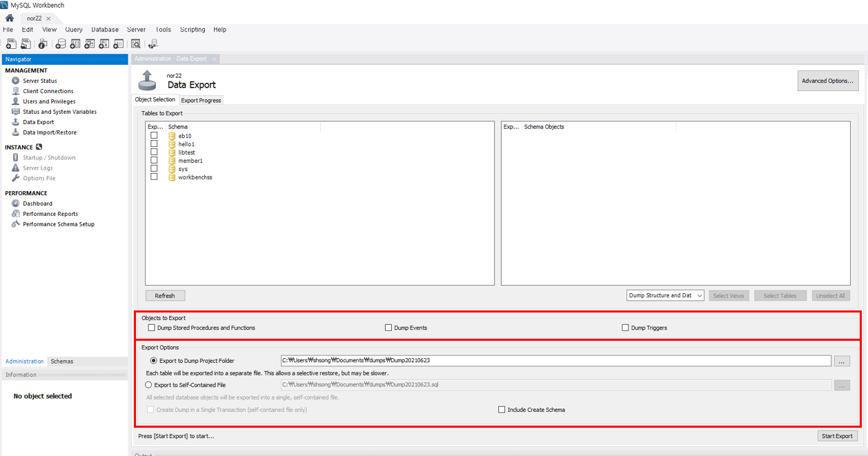Click the Unselect All button
868x456 pixels.
coord(831,295)
